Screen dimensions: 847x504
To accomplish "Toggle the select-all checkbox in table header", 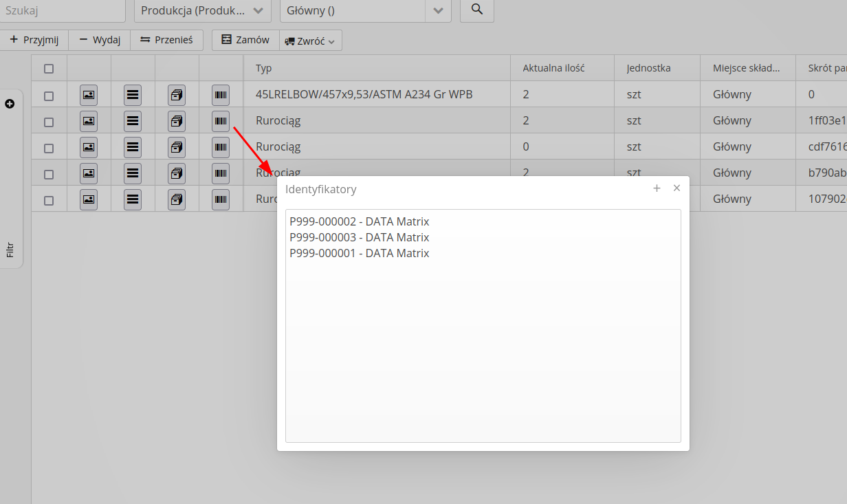I will point(49,69).
